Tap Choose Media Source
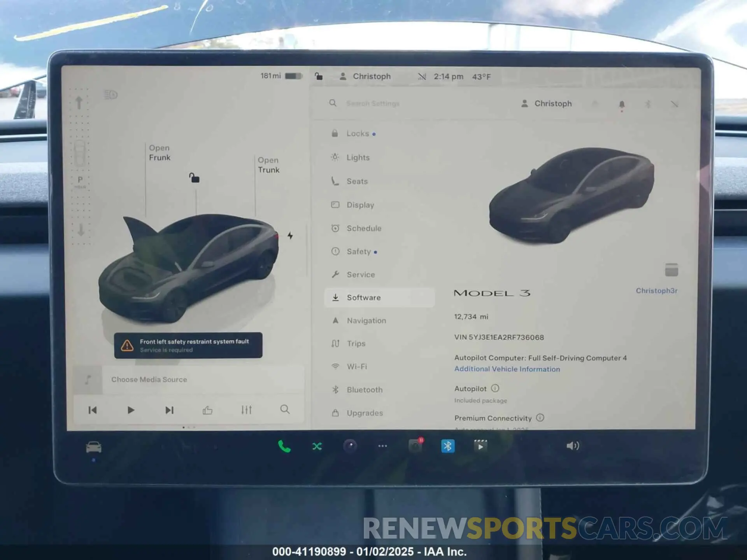This screenshot has height=560, width=747. [x=149, y=380]
